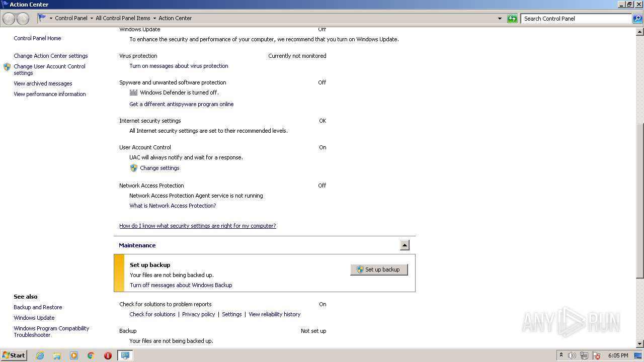Get a different antispyware program online
644x362 pixels.
pyautogui.click(x=182, y=104)
